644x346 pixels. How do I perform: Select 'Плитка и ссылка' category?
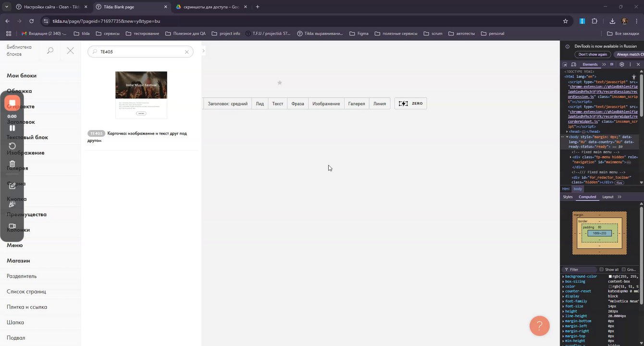[x=27, y=307]
